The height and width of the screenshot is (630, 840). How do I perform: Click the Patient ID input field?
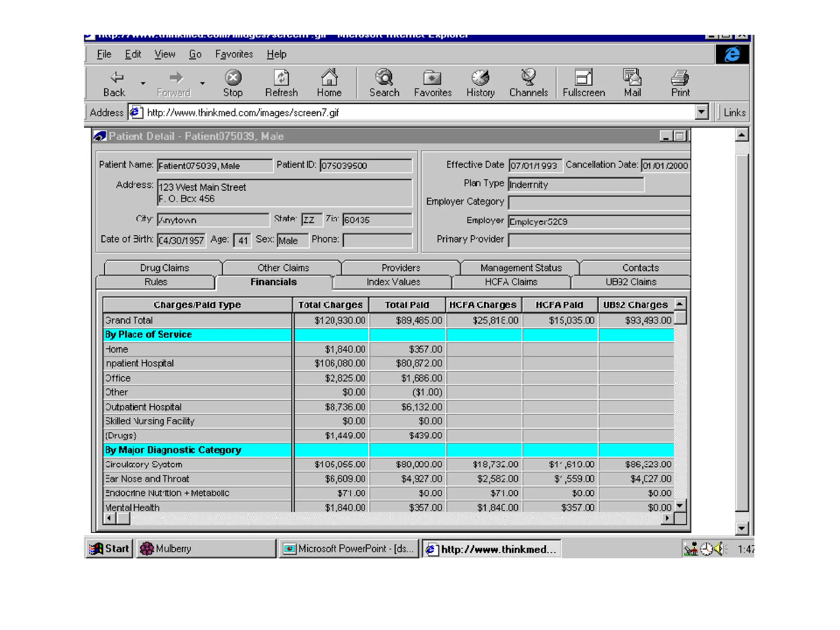coord(365,165)
